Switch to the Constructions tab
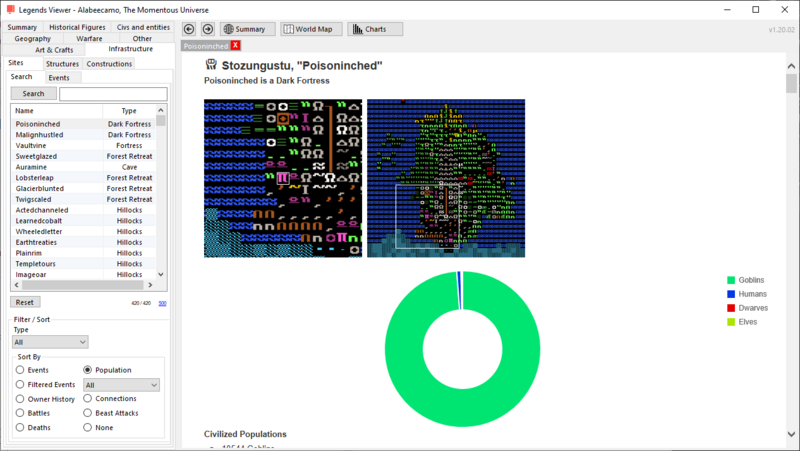The width and height of the screenshot is (800, 451). coord(109,64)
